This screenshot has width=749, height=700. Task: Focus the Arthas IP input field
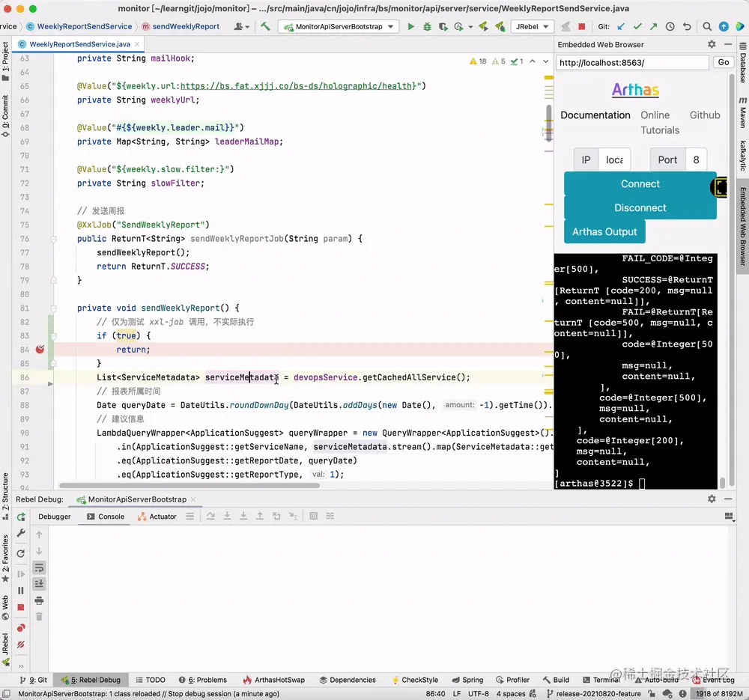coord(614,160)
